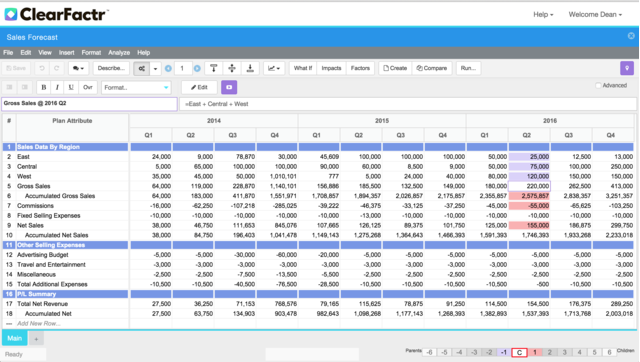This screenshot has height=362, width=640.
Task: Click the disabled Save button
Action: [16, 68]
